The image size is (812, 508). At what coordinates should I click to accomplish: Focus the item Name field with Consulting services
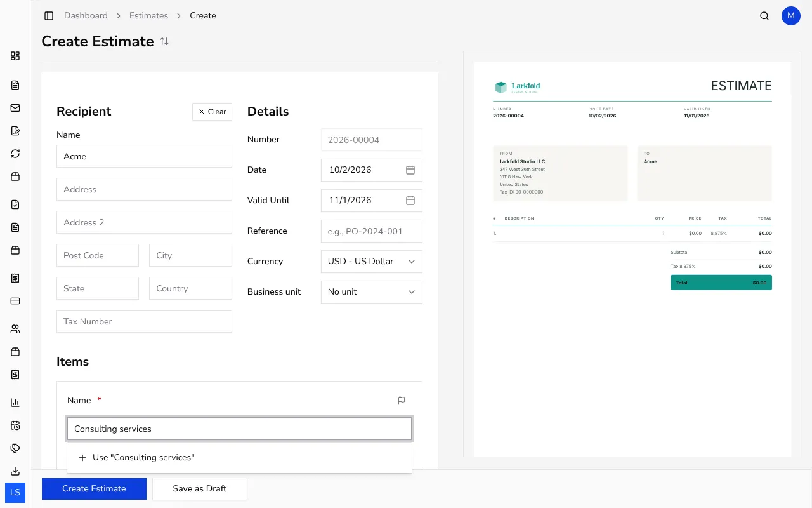[239, 429]
